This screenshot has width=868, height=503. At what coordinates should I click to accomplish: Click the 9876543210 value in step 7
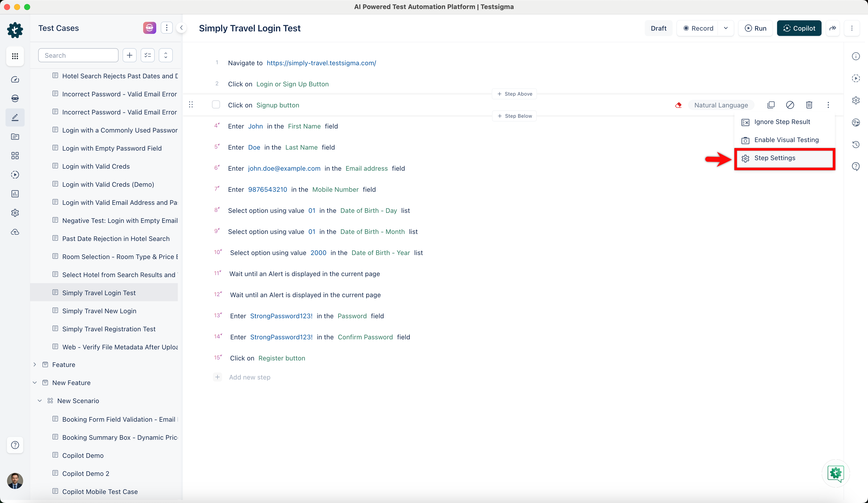(x=267, y=189)
